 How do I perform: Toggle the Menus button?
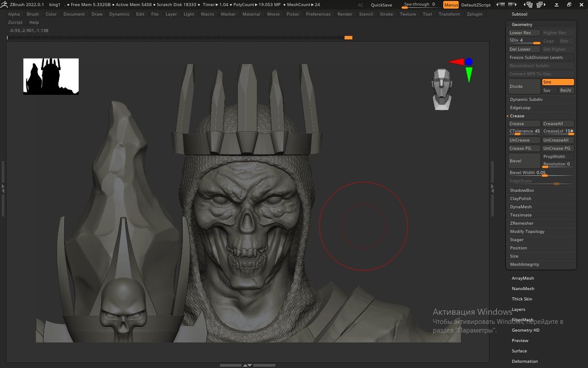(451, 5)
